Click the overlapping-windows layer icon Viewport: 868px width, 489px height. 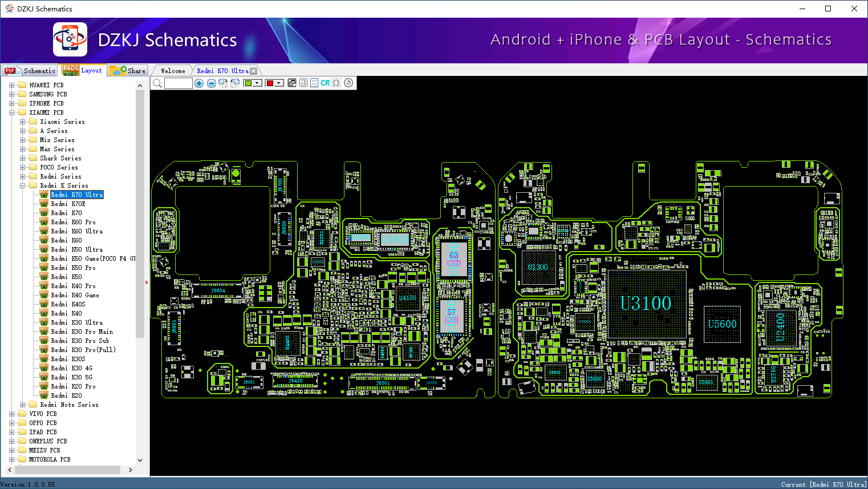pos(292,83)
